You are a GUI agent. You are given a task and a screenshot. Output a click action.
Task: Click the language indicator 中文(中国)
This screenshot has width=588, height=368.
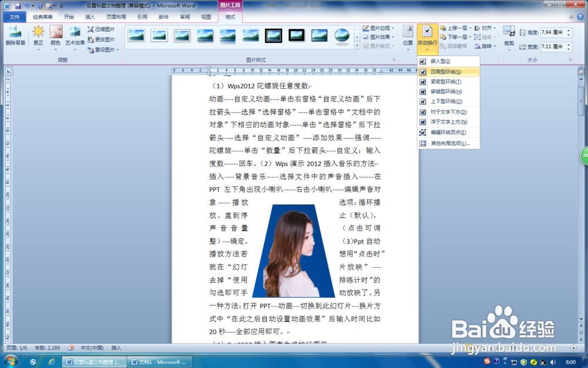coord(92,348)
